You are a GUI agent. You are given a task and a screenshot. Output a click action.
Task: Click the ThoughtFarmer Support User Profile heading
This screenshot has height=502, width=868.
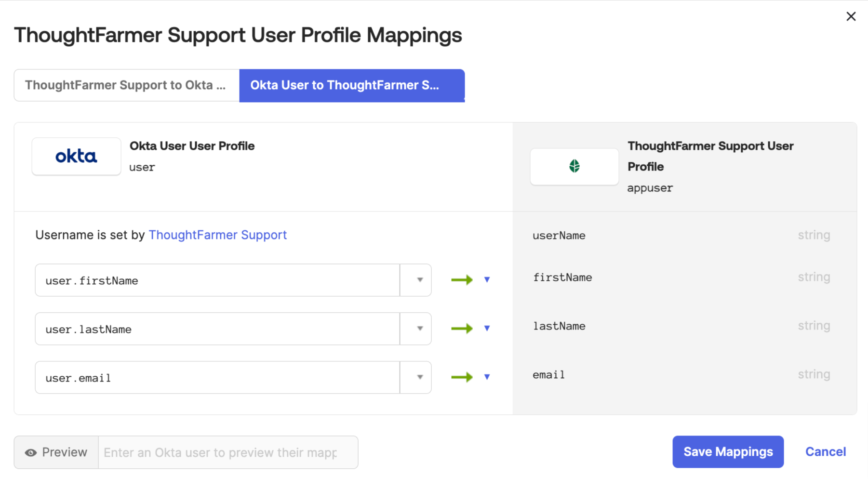pyautogui.click(x=710, y=156)
